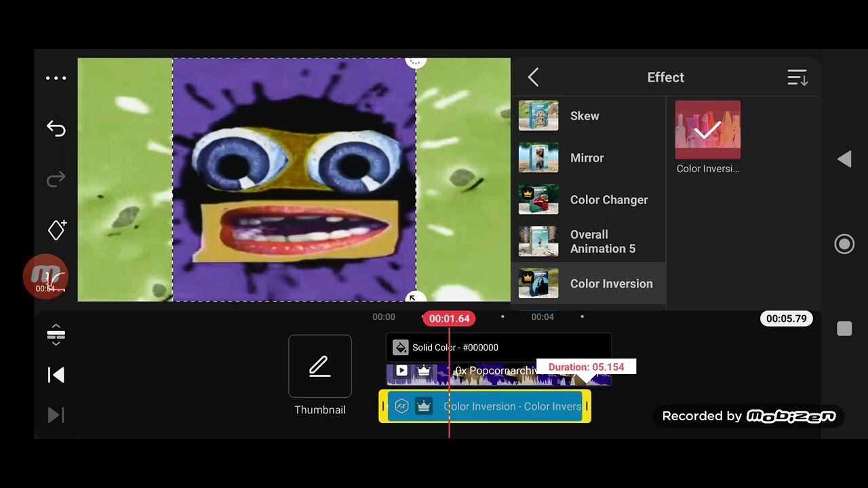Toggle the checked Color Inversion effect preset
Image resolution: width=868 pixels, height=488 pixels.
pos(708,129)
